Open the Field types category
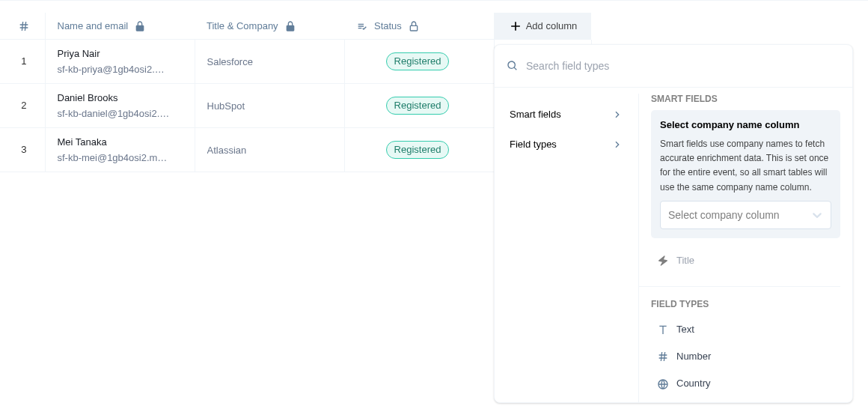This screenshot has width=868, height=412. tap(565, 144)
